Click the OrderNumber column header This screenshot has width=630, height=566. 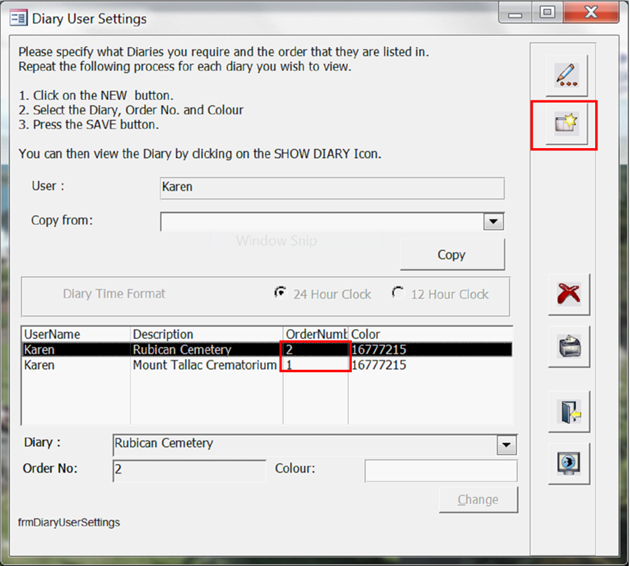(316, 334)
